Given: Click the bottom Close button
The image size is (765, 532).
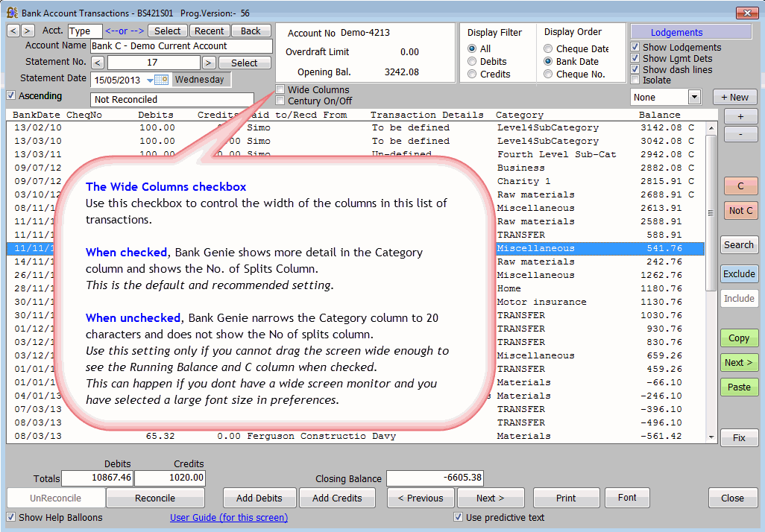Looking at the screenshot, I should (732, 498).
